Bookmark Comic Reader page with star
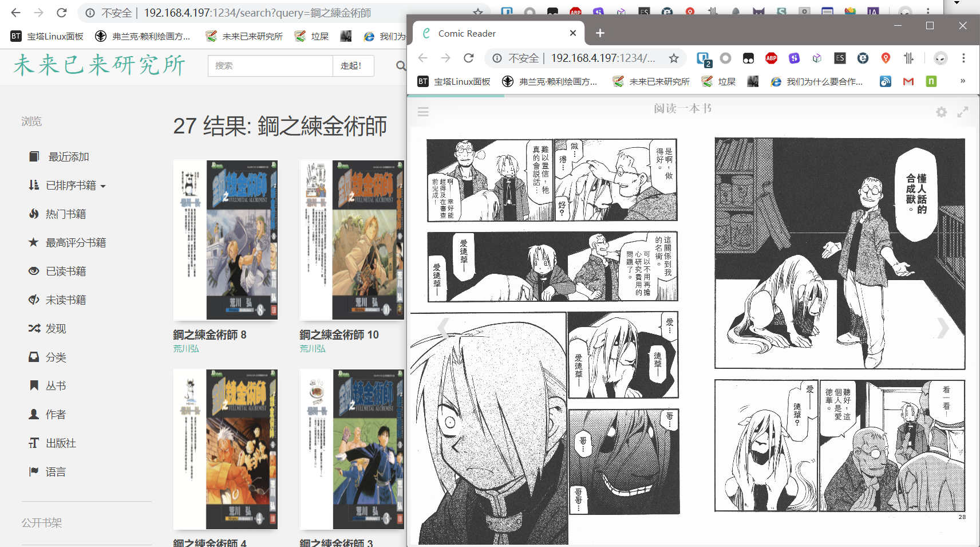 click(674, 58)
